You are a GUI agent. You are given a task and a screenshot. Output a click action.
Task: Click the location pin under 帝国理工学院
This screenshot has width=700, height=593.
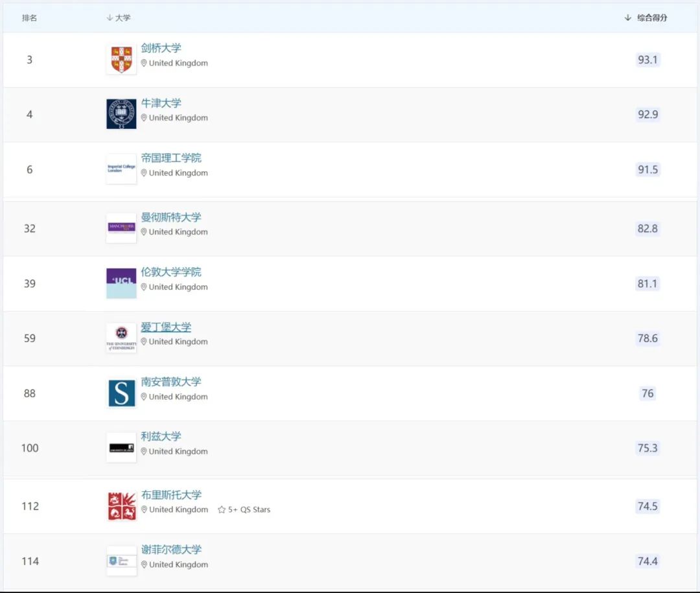pyautogui.click(x=144, y=173)
